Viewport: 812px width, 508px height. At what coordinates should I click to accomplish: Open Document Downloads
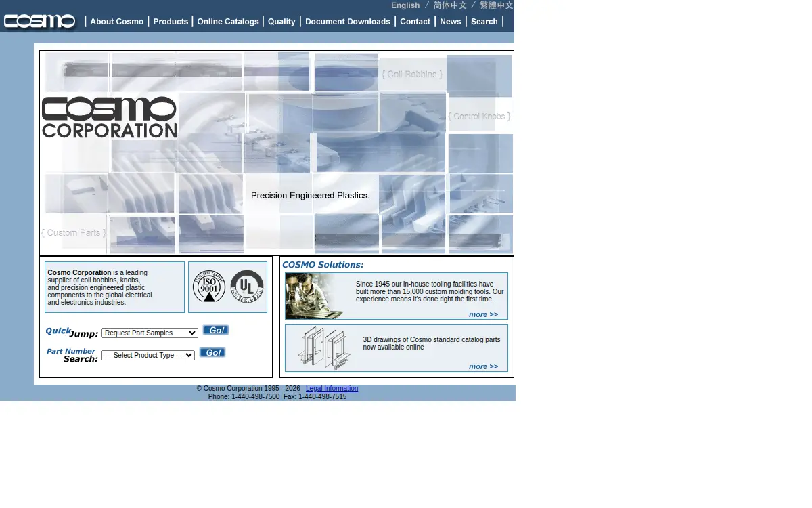[x=348, y=22]
